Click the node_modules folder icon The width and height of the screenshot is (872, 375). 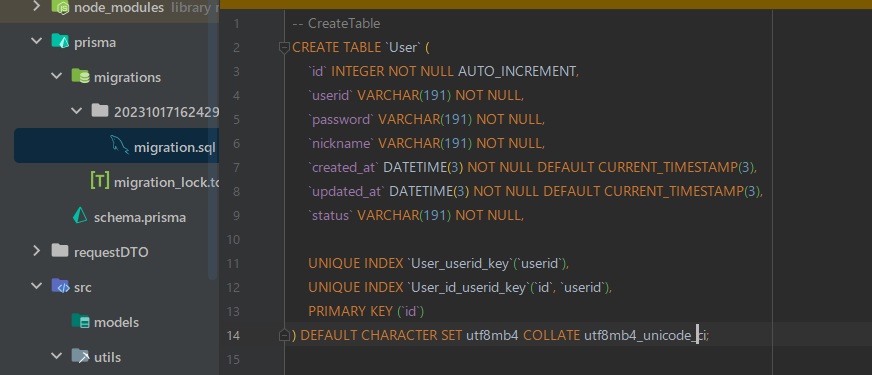tap(61, 7)
